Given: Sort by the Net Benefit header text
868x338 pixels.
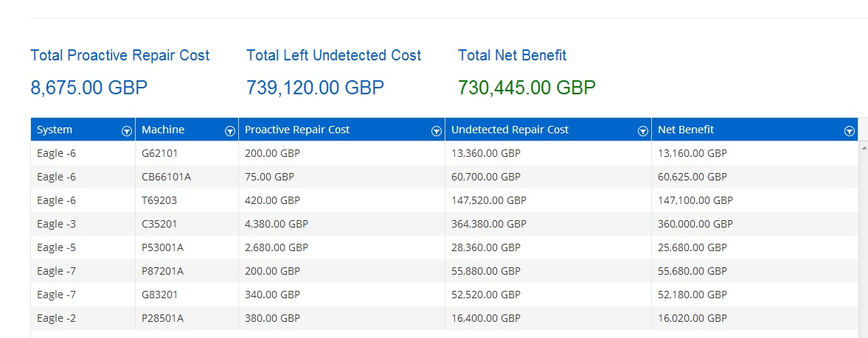Looking at the screenshot, I should [686, 130].
